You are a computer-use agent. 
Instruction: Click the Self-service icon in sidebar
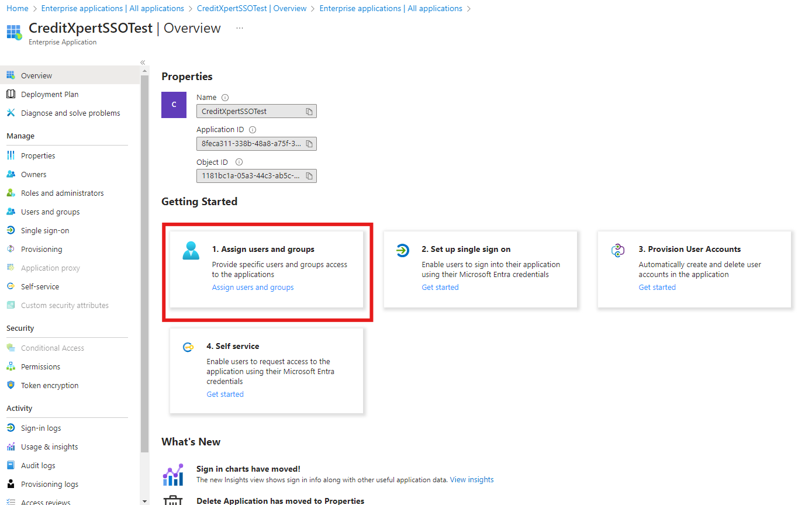pyautogui.click(x=11, y=286)
